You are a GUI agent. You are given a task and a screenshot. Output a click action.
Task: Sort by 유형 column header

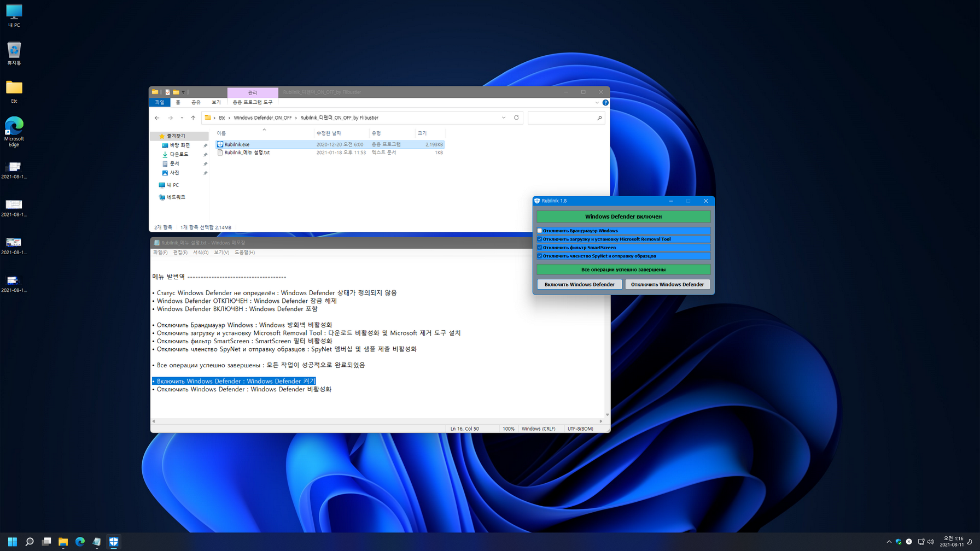[x=392, y=133]
